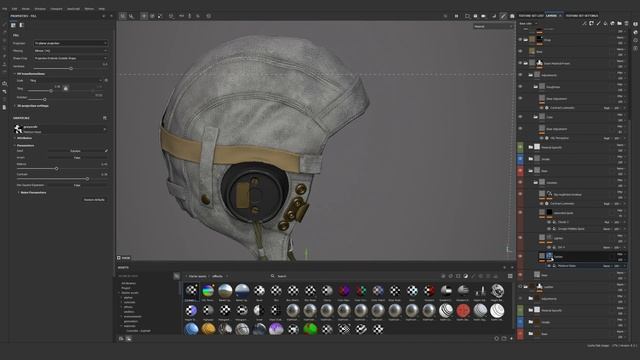Viewport: 640px width, 360px height.
Task: Click the Starter assets breadcrumb
Action: (198, 276)
